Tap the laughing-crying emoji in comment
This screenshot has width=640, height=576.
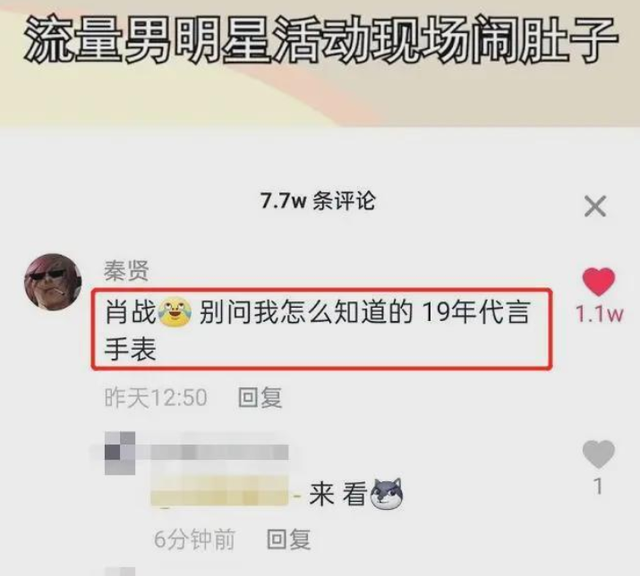(175, 313)
